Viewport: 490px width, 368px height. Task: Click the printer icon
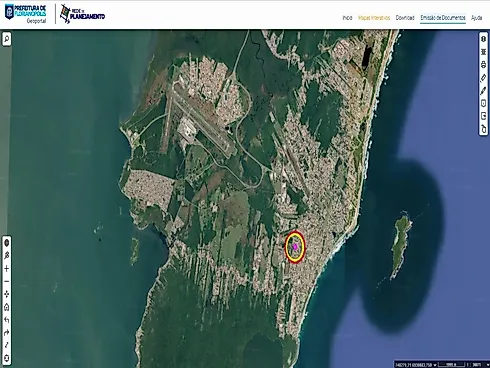(484, 65)
